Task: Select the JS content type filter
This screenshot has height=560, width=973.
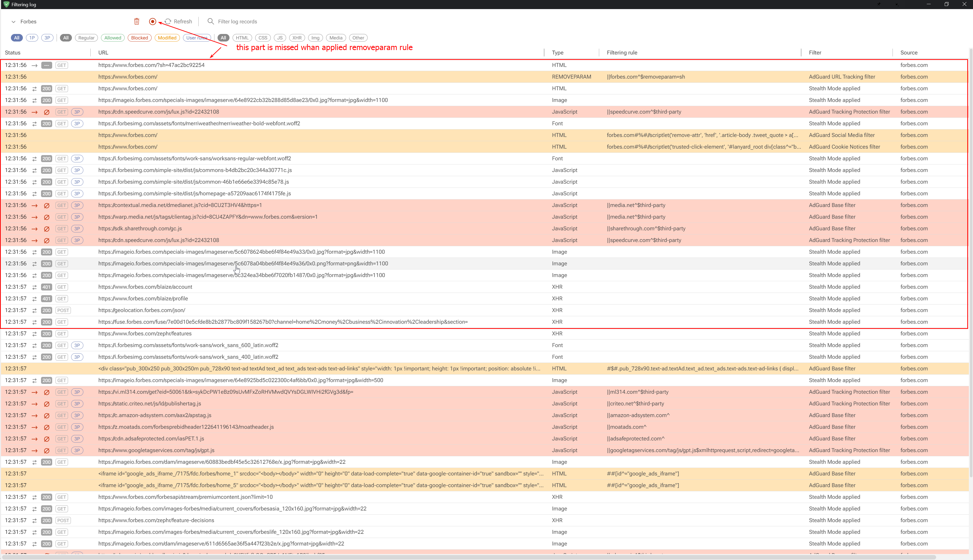Action: (x=280, y=38)
